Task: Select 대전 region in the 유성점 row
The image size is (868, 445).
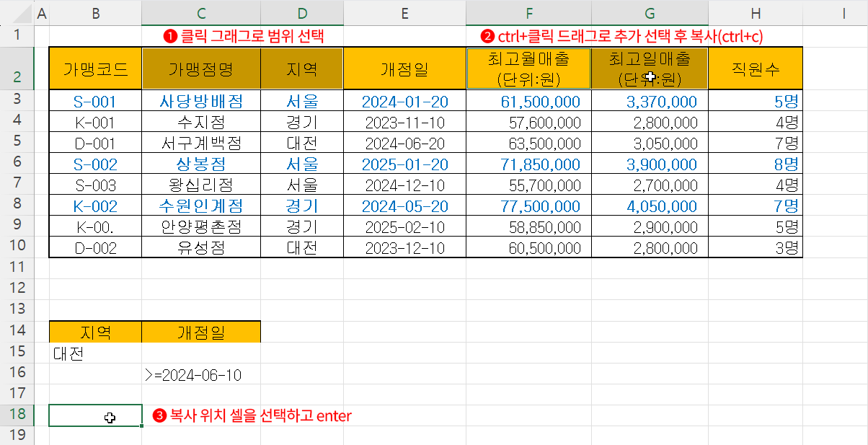Action: pyautogui.click(x=302, y=247)
